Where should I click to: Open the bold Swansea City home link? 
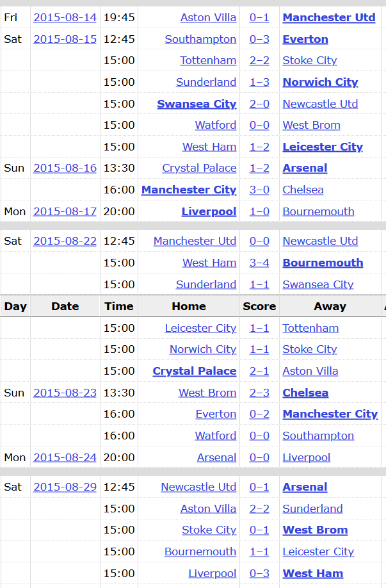(x=197, y=104)
